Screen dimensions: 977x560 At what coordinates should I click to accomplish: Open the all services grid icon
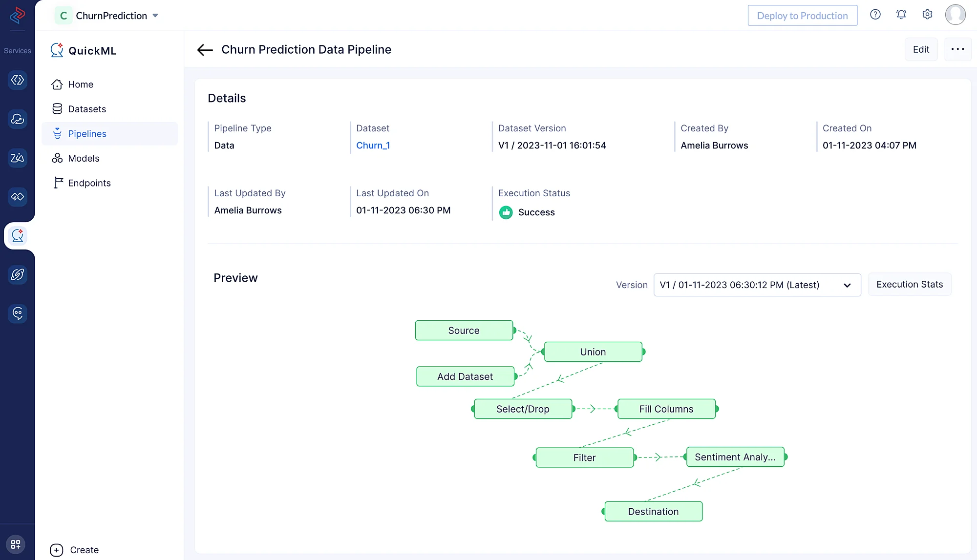16,544
